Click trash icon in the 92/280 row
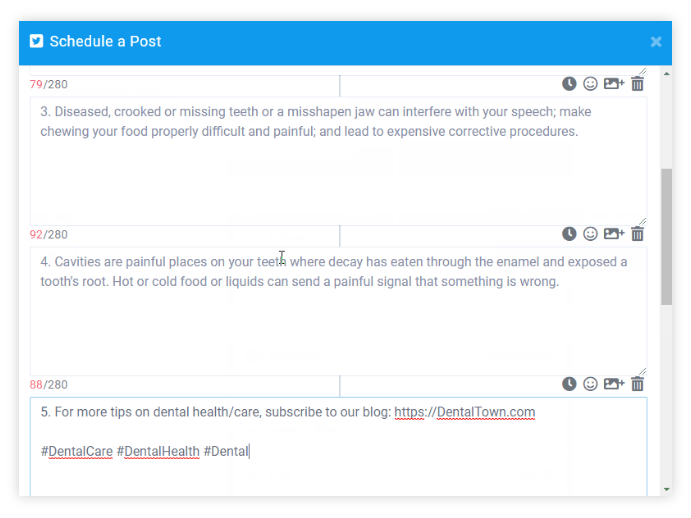The height and width of the screenshot is (518, 691). point(638,234)
